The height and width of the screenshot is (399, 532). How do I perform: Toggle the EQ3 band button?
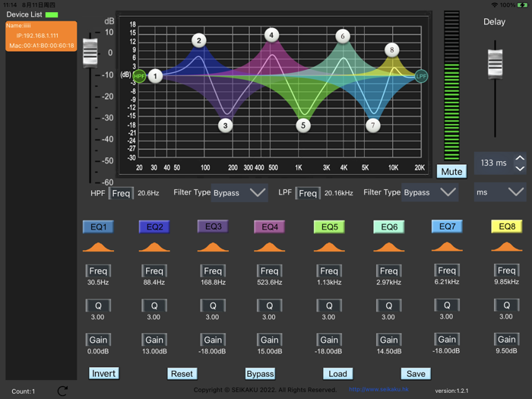(213, 226)
